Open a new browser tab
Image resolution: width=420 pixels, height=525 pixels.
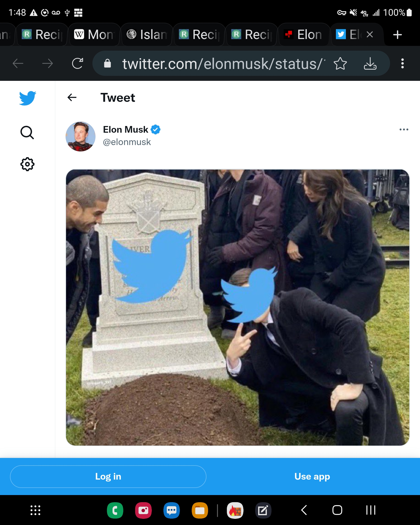click(397, 34)
